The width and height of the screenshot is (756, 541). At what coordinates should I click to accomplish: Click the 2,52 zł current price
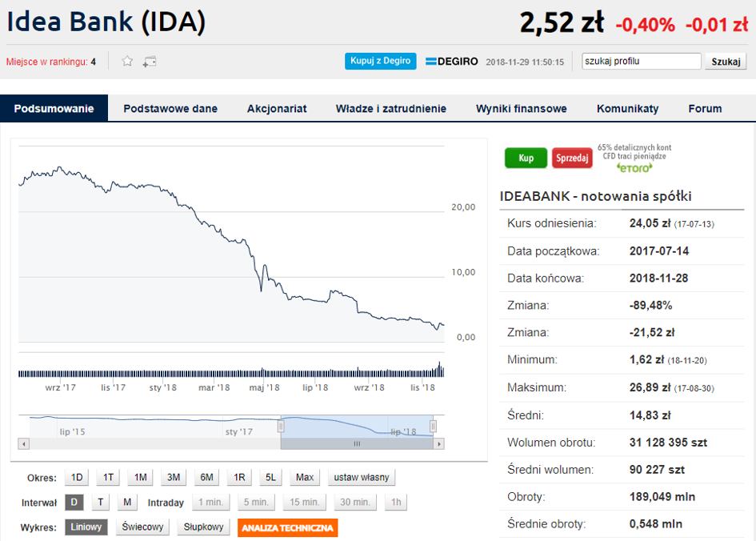(562, 22)
